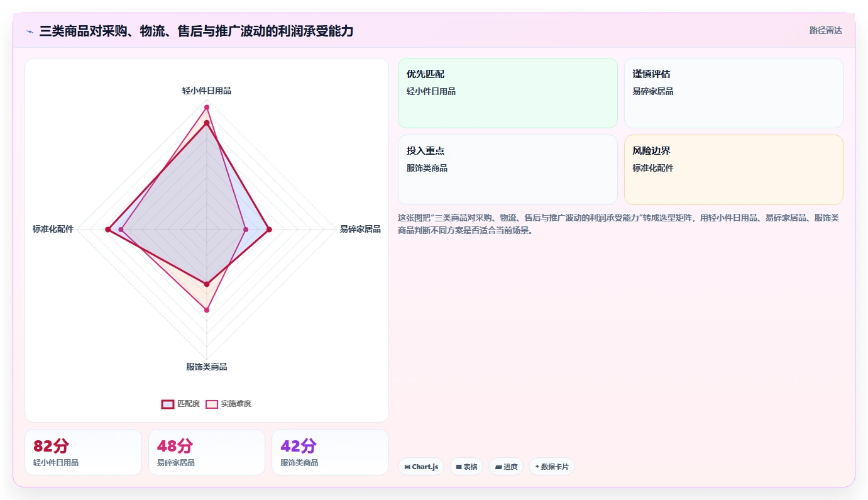Click the 匹配度 data point on the 标准化配件 axis

point(108,230)
